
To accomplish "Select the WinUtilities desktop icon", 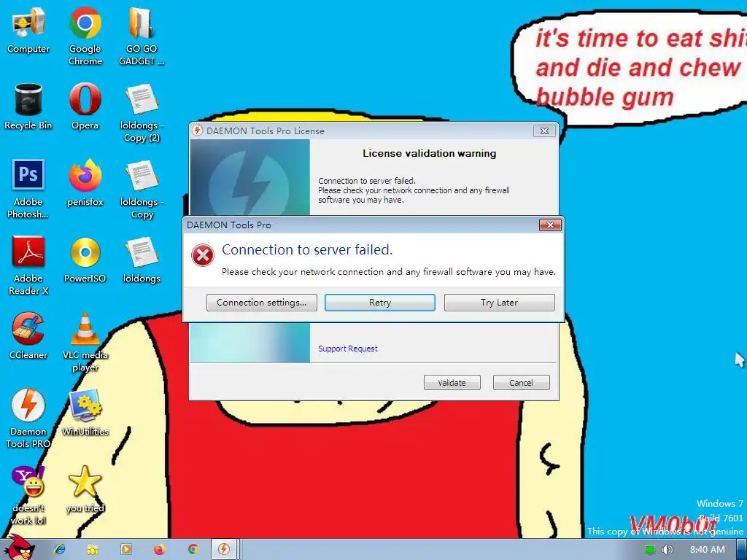I will coord(85,413).
